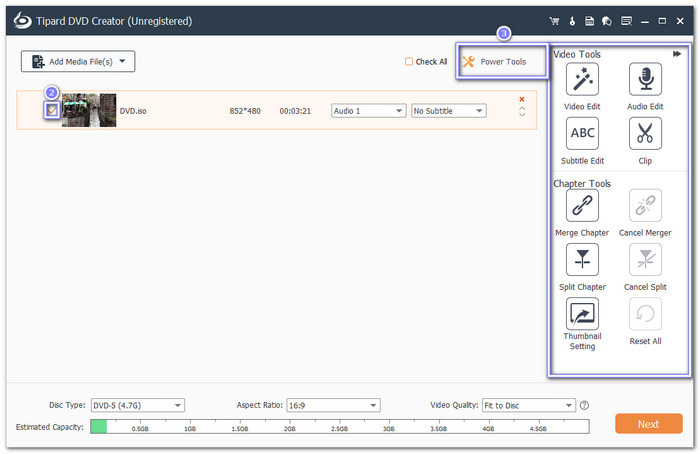Select the DVD.iso video thumbnail
Screen dimensions: 700x454
[89, 110]
